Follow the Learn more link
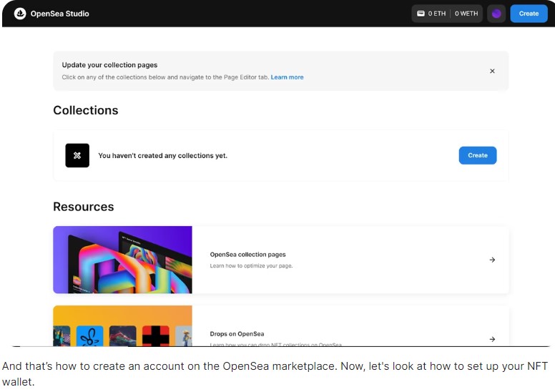This screenshot has width=555, height=392. [x=287, y=77]
